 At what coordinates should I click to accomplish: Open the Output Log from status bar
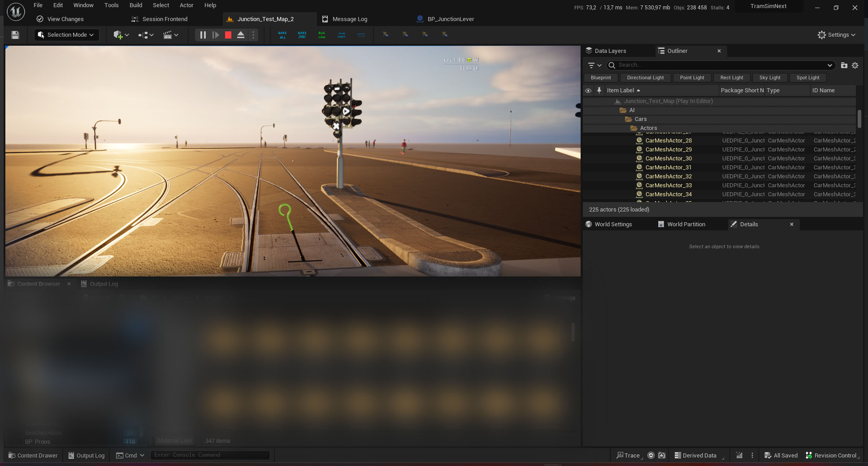pyautogui.click(x=87, y=456)
